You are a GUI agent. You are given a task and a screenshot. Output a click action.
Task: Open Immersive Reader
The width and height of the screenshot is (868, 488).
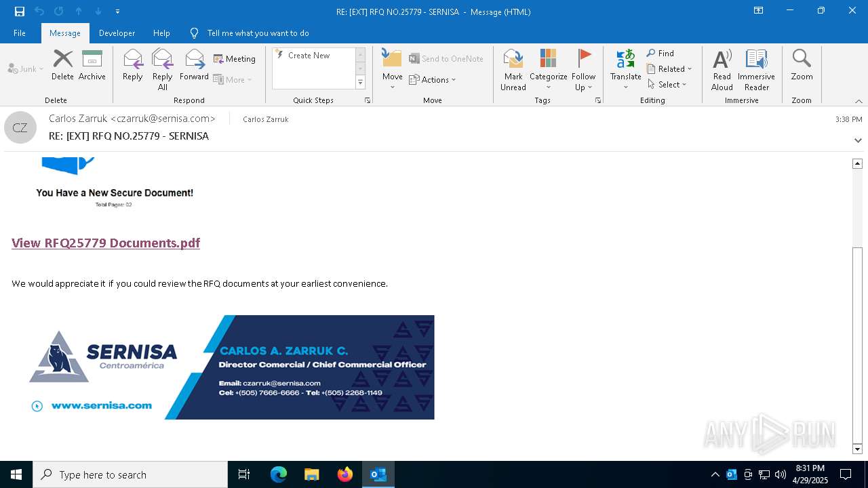756,69
